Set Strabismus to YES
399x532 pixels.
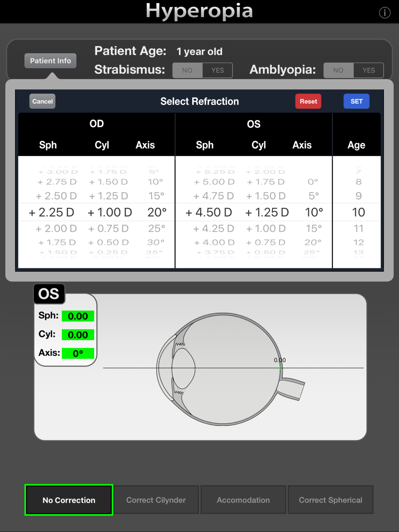tap(217, 70)
